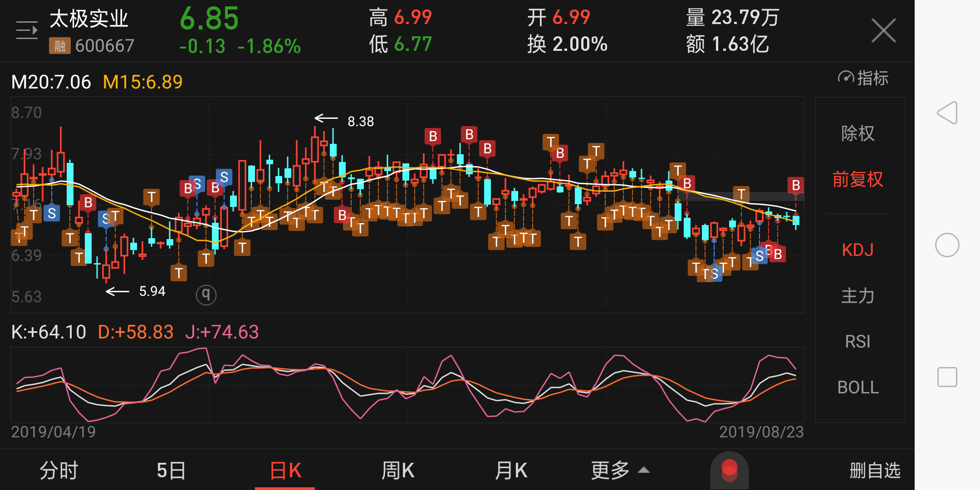This screenshot has height=490, width=980.
Task: Open the 指标 indicator settings
Action: point(863,78)
